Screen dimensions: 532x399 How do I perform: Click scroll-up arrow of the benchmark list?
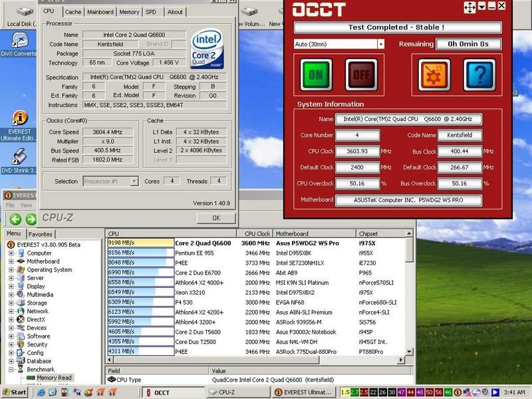[409, 233]
